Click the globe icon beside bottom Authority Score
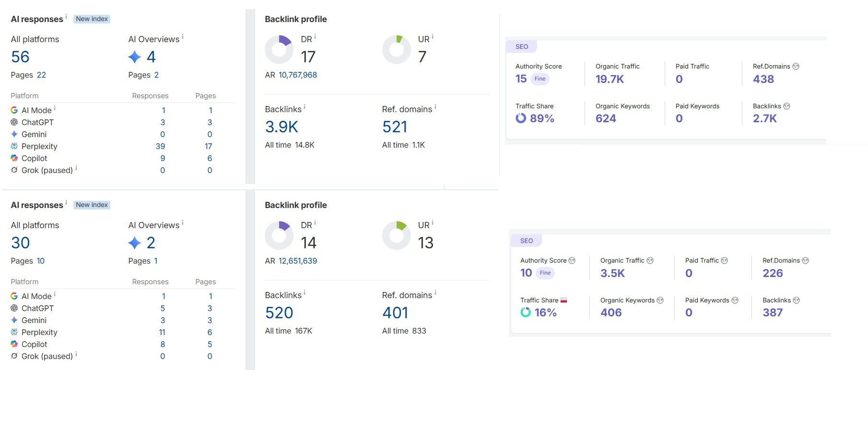The height and width of the screenshot is (428, 868). pos(572,261)
